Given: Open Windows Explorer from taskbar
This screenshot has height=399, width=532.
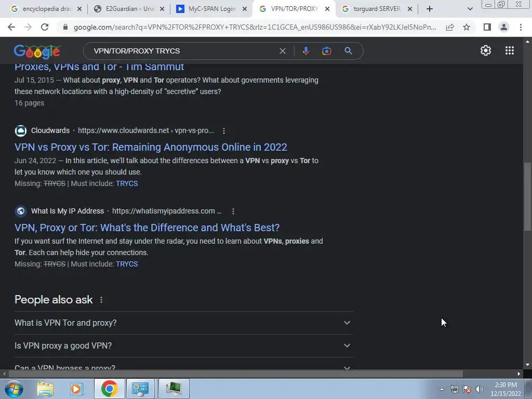Looking at the screenshot, I should pyautogui.click(x=45, y=389).
